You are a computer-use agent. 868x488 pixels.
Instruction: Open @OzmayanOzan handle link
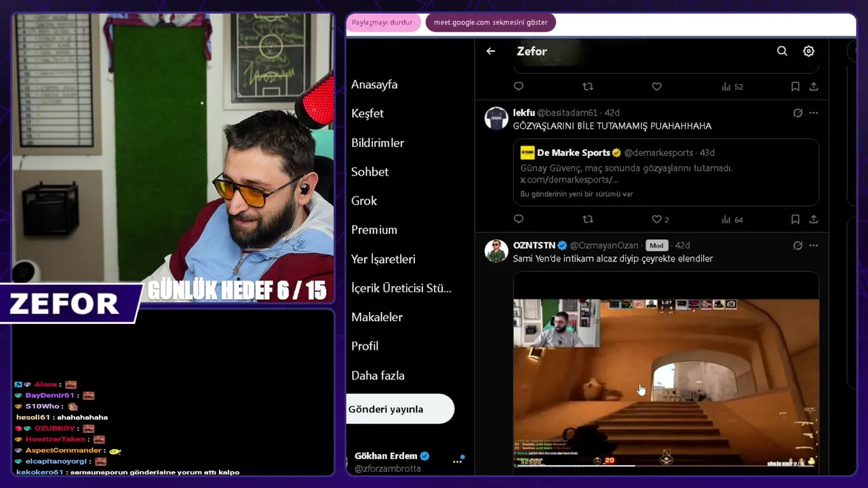pyautogui.click(x=604, y=245)
